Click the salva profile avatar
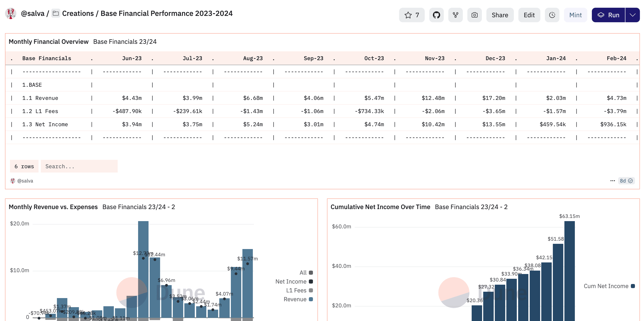 coord(10,13)
